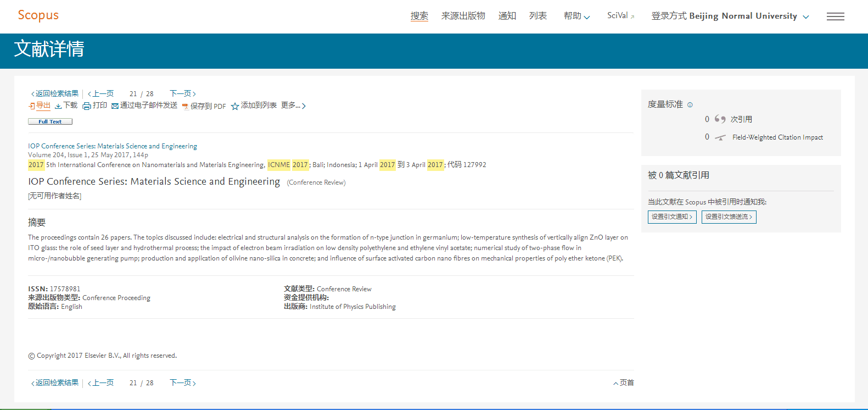Return to search results at bottom

pyautogui.click(x=55, y=383)
